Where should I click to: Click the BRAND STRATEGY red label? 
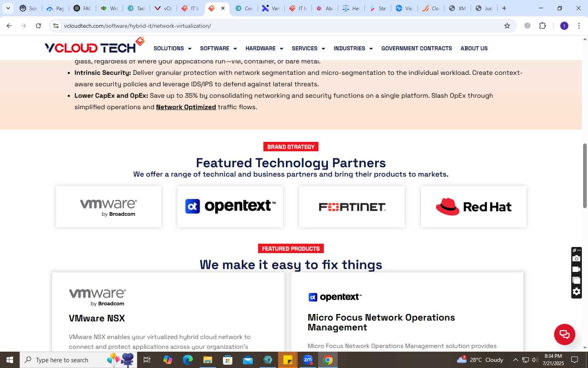[x=291, y=147]
